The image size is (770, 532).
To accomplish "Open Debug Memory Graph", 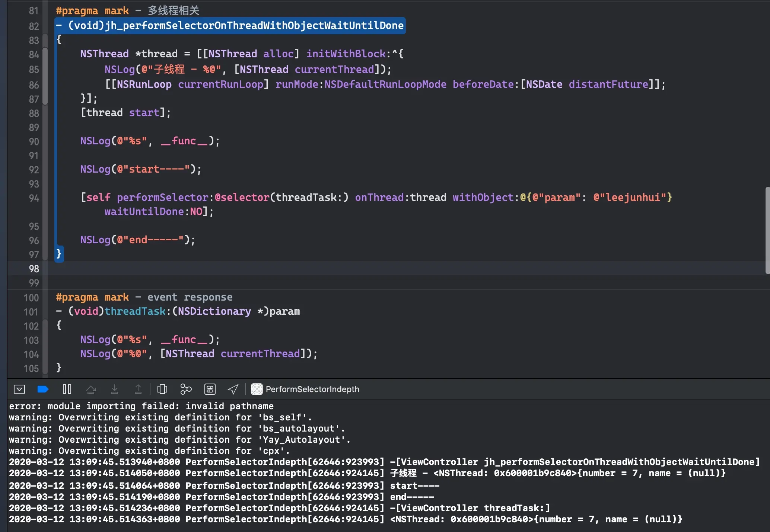I will pyautogui.click(x=186, y=389).
